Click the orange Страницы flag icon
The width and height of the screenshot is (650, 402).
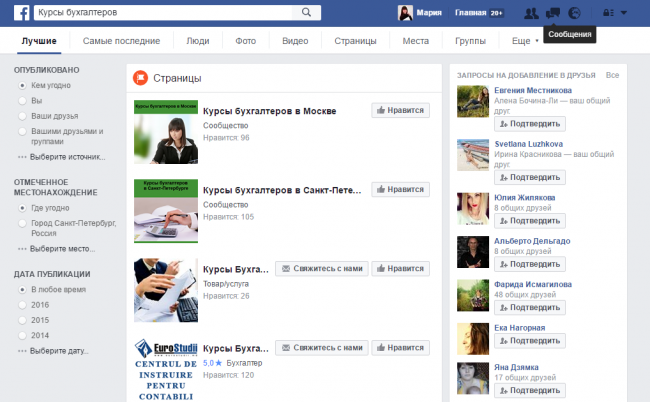pyautogui.click(x=141, y=78)
